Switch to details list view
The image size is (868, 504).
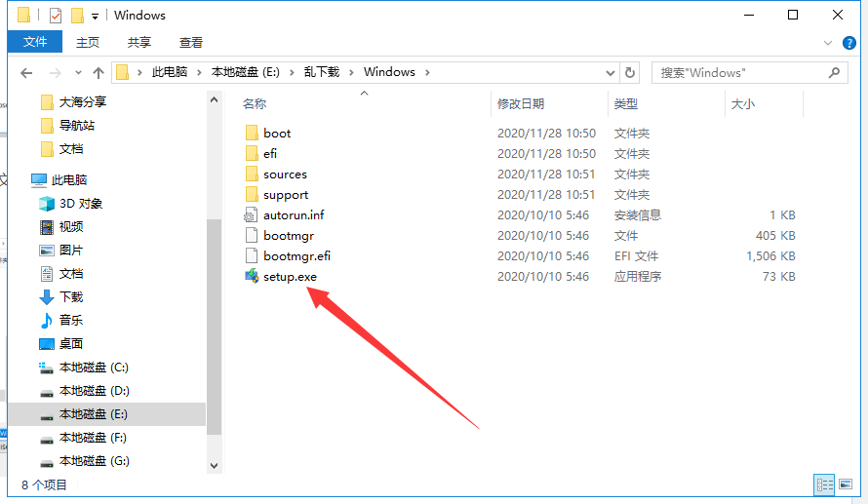click(825, 485)
